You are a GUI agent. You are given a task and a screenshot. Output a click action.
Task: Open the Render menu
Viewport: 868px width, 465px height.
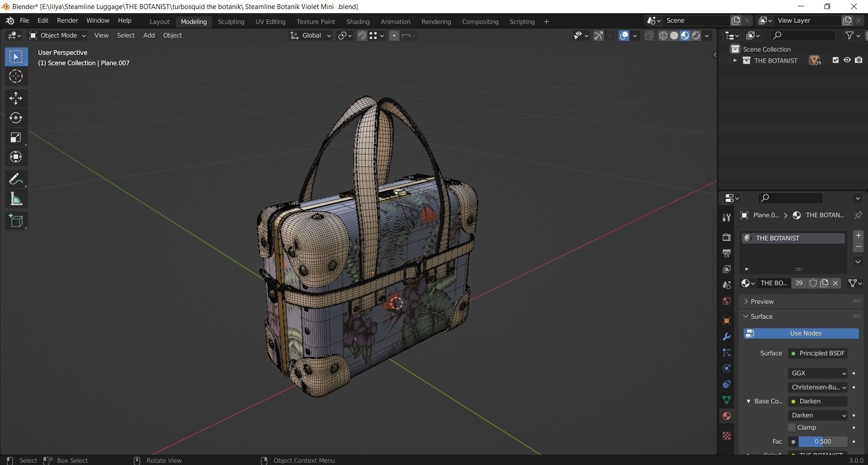point(67,21)
